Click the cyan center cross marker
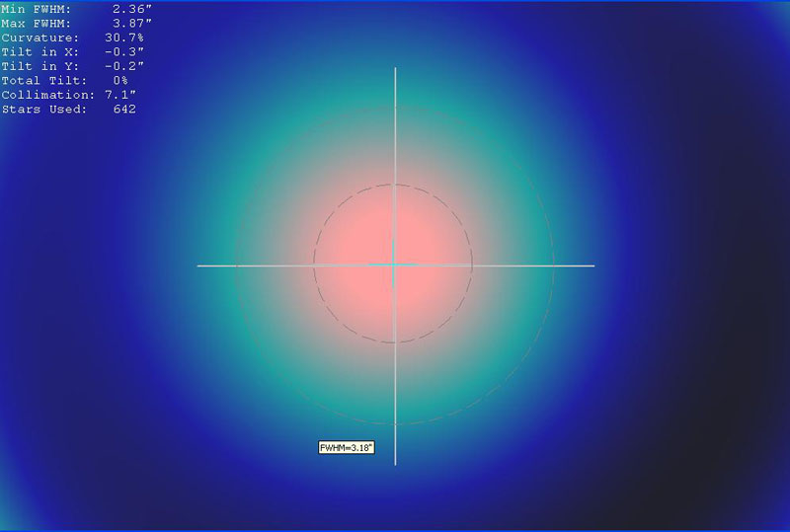 (x=393, y=264)
